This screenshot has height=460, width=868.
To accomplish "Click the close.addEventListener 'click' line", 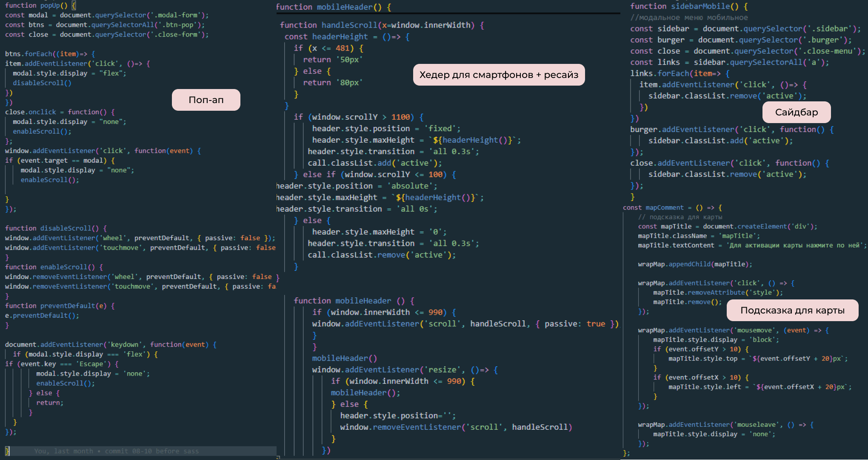I will click(x=730, y=163).
